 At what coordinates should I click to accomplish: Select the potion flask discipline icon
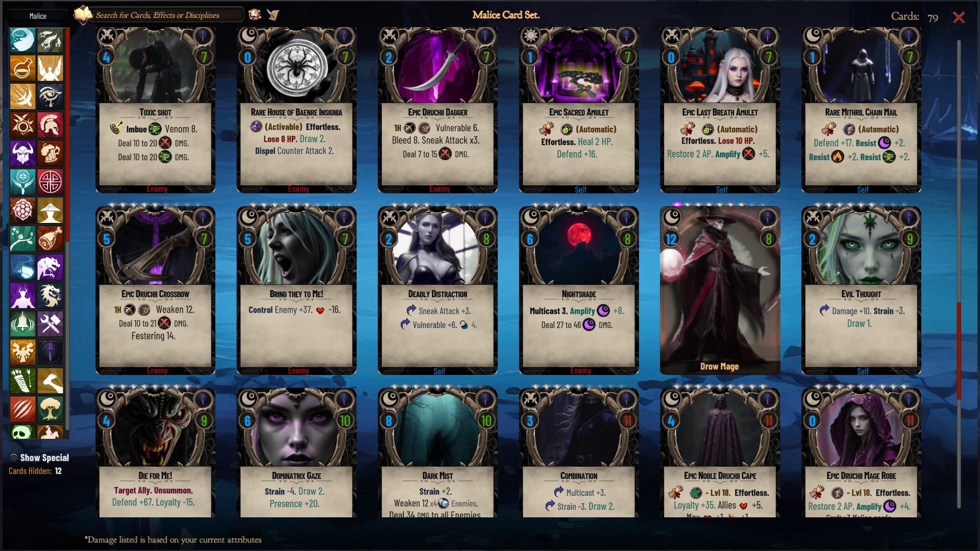pyautogui.click(x=22, y=68)
